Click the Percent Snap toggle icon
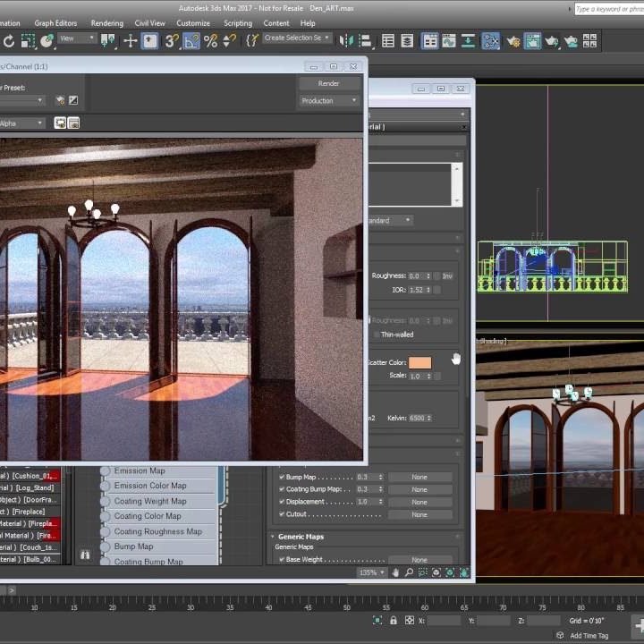The image size is (644, 644). tap(211, 40)
